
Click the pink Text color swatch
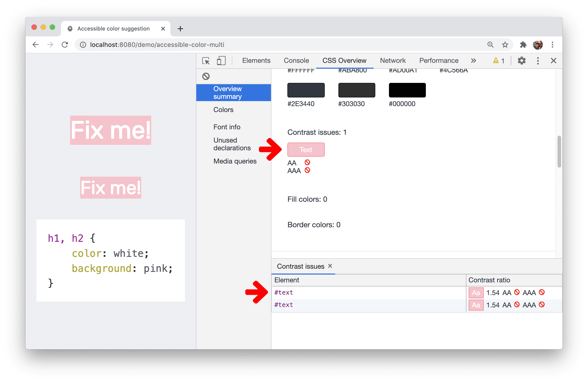[306, 150]
